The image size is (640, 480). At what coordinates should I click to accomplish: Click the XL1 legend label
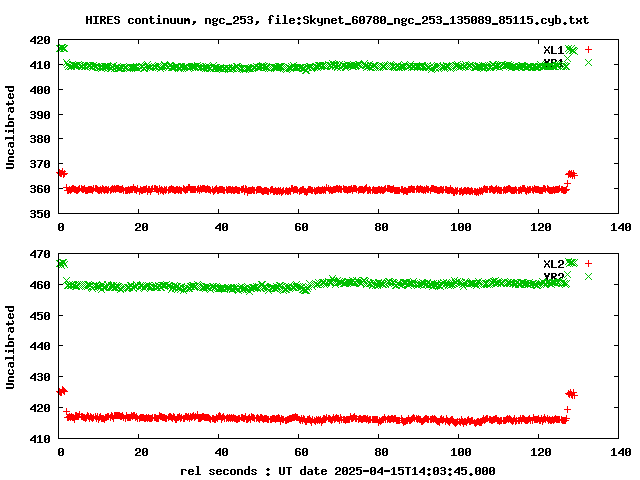[553, 50]
